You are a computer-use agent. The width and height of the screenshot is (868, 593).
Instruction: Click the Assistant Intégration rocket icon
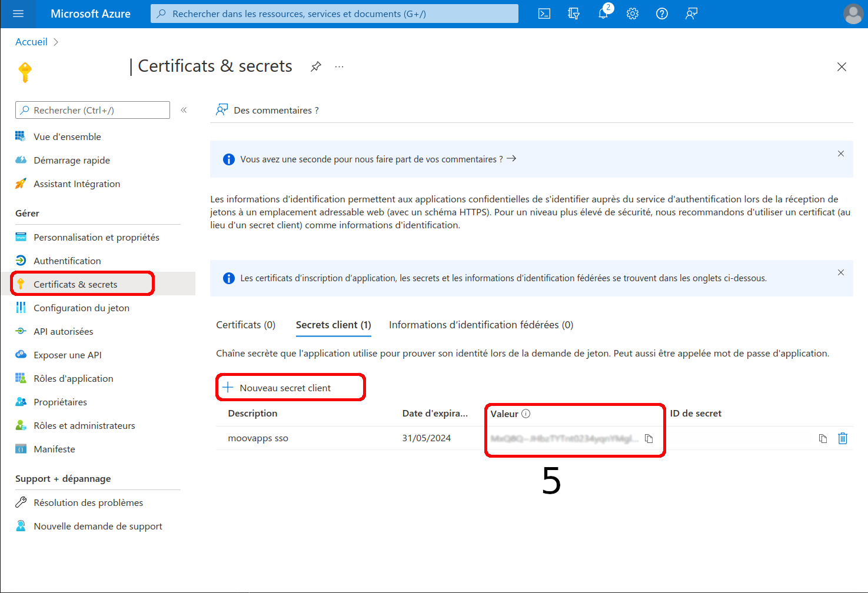pos(21,184)
